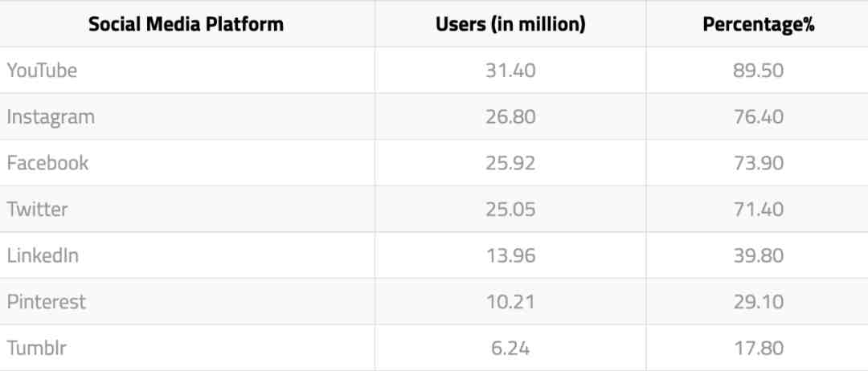Click the 25.05 users cell for Twitter

point(510,210)
